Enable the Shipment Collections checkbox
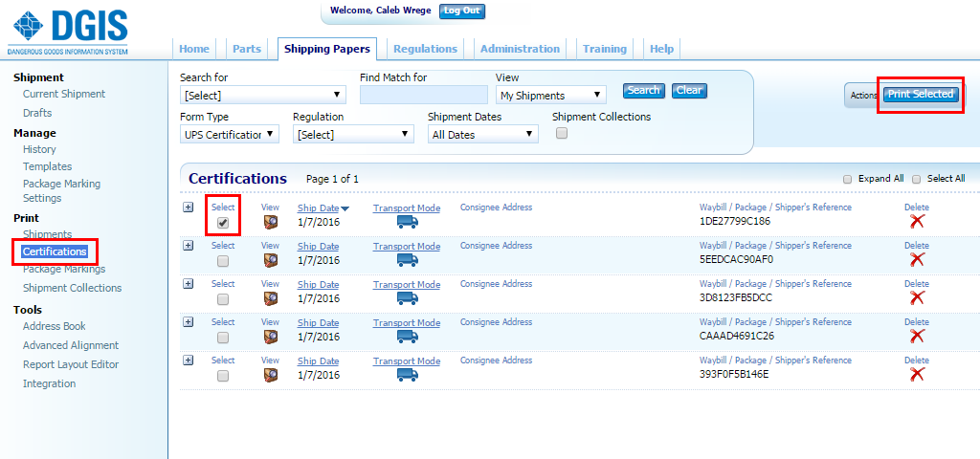The image size is (980, 459). 562,134
